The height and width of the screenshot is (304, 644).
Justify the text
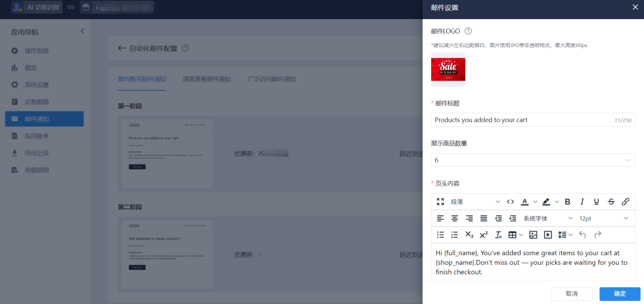(484, 219)
